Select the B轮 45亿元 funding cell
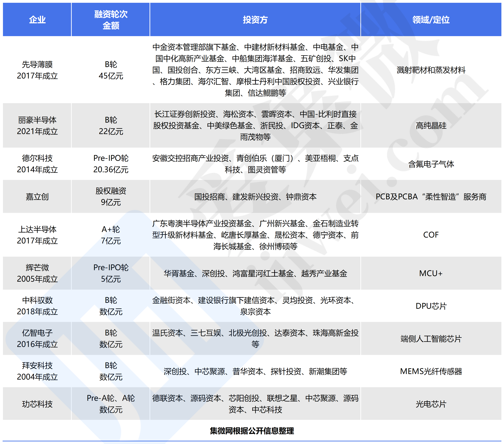The height and width of the screenshot is (444, 504). pos(111,70)
